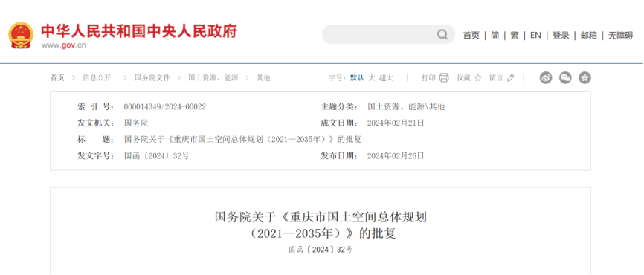The image size is (644, 275).
Task: Click the article heading 国务院关于《重庆市国土空间总体规划
Action: click(321, 217)
